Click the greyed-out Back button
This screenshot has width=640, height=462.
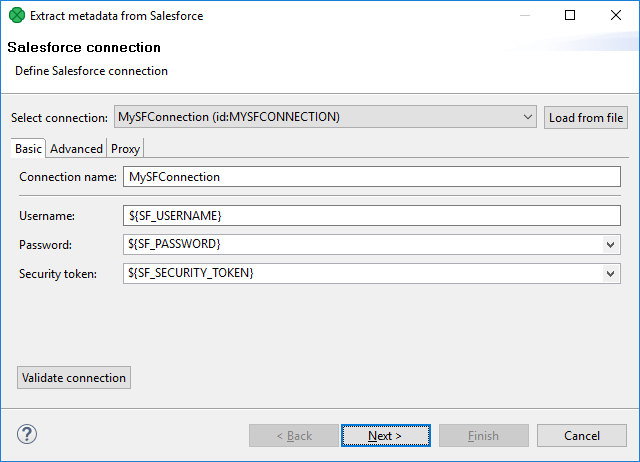coord(293,436)
